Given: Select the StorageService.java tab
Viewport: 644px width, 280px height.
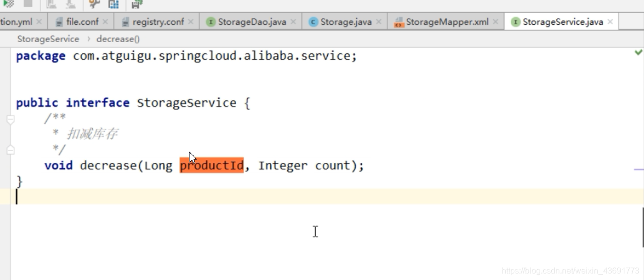Looking at the screenshot, I should click(x=561, y=22).
